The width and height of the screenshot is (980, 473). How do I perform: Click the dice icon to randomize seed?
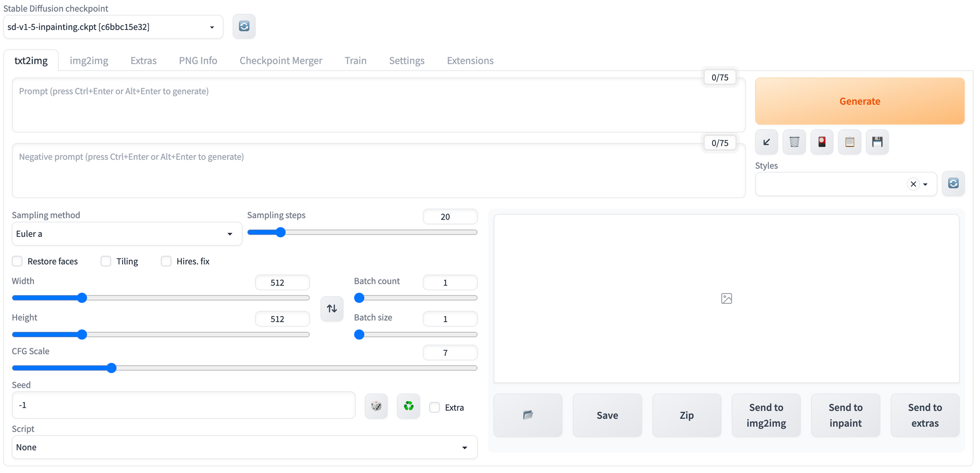coord(376,406)
